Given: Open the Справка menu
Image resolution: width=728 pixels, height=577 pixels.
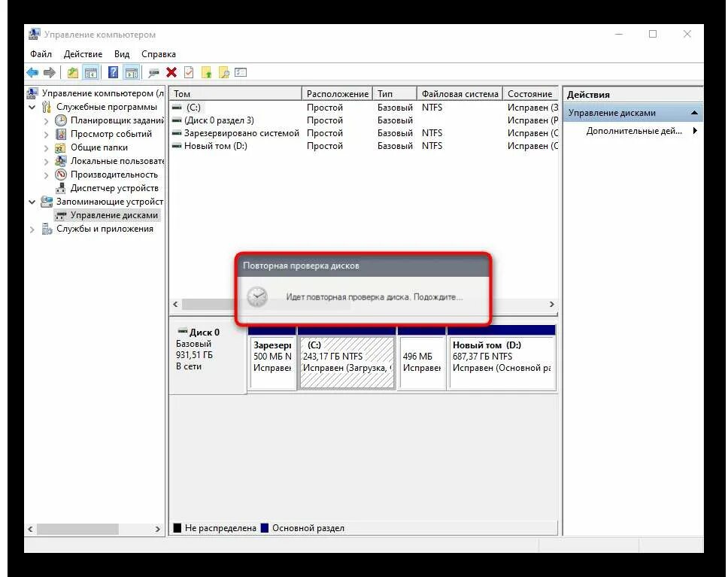Looking at the screenshot, I should coord(159,54).
